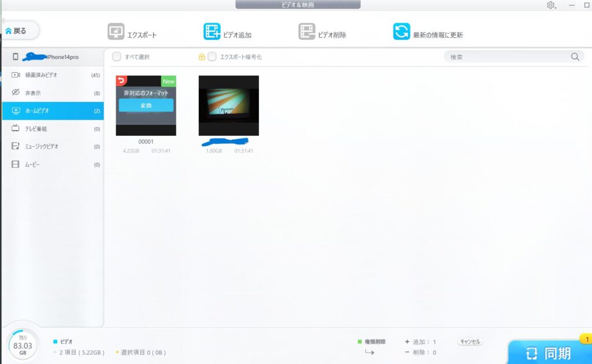The width and height of the screenshot is (592, 364).
Task: Open ムービー category in sidebar
Action: click(x=53, y=165)
